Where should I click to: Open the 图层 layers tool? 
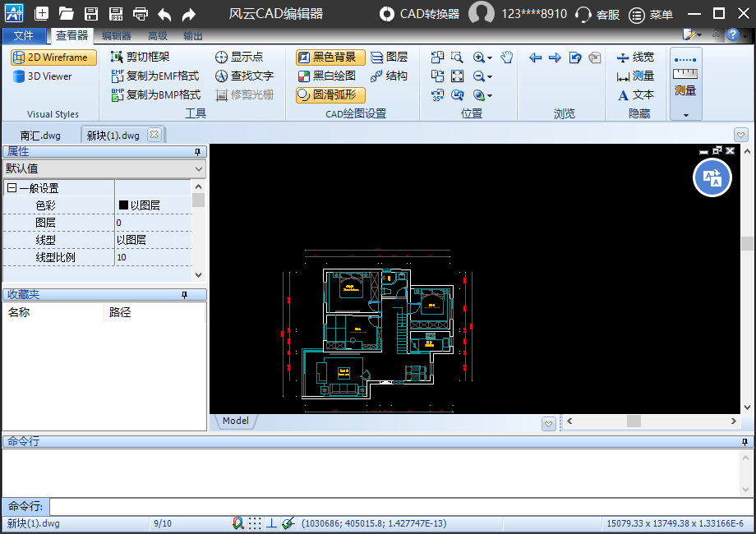click(389, 57)
